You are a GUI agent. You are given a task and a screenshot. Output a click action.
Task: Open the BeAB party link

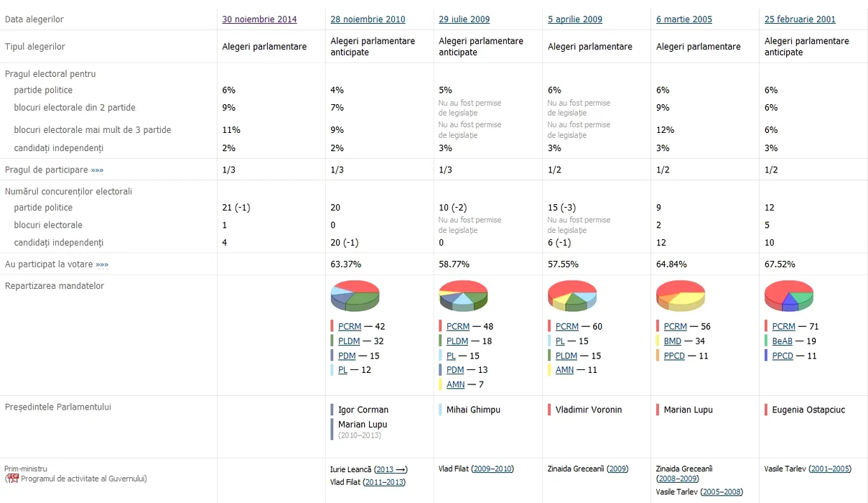(783, 341)
